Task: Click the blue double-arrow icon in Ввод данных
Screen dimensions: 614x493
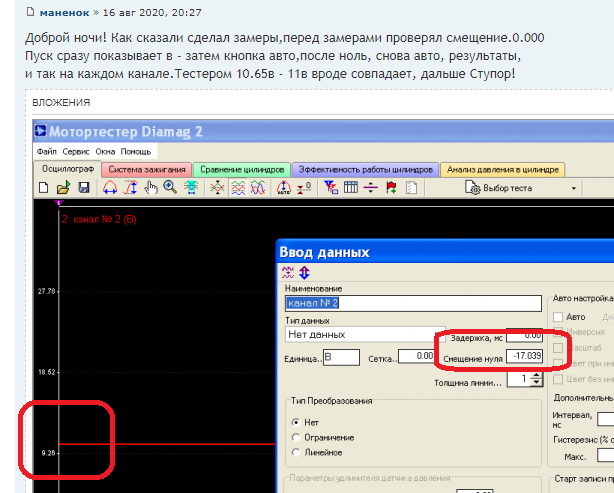Action: click(305, 272)
